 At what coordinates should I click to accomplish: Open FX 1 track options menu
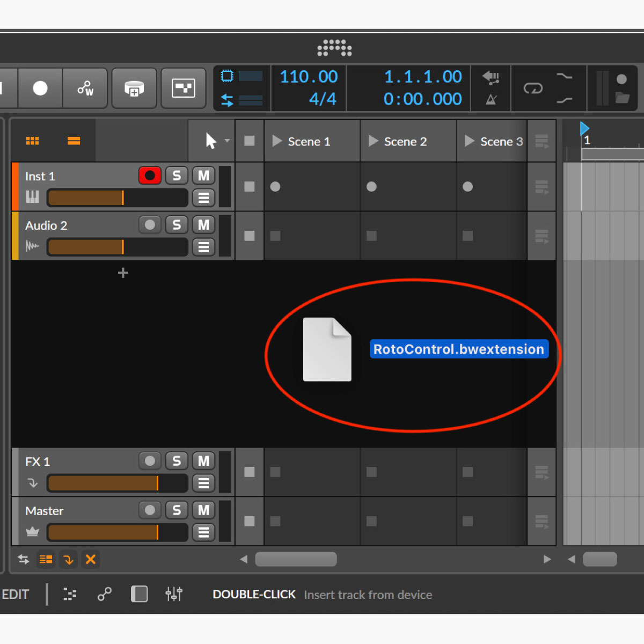(203, 484)
